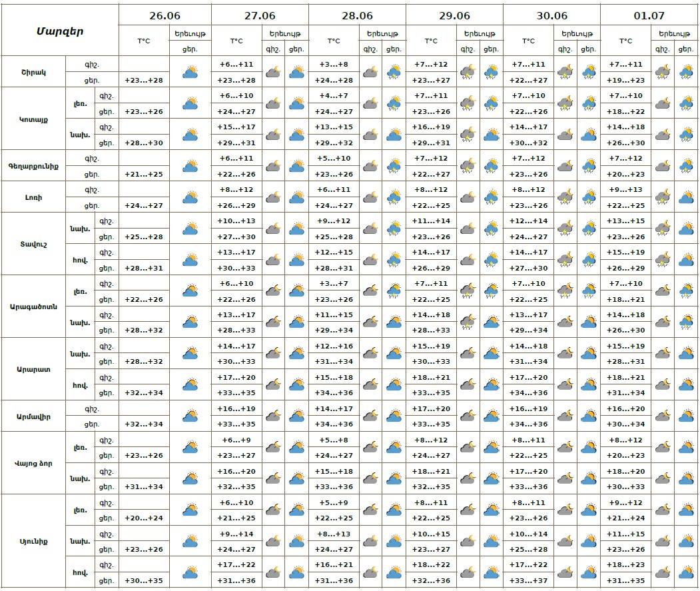Click the Սյունիք region row label
Image resolution: width=700 pixels, height=591 pixels.
34,541
